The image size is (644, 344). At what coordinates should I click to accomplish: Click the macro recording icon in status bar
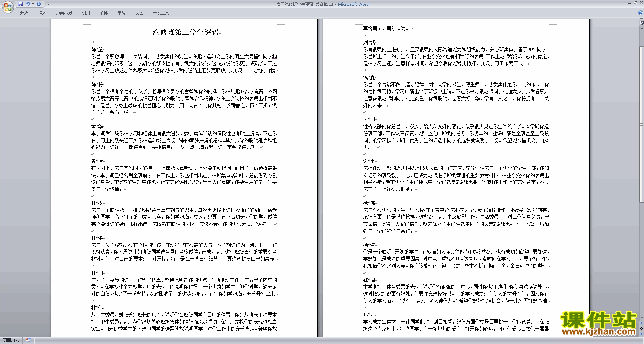click(29, 340)
